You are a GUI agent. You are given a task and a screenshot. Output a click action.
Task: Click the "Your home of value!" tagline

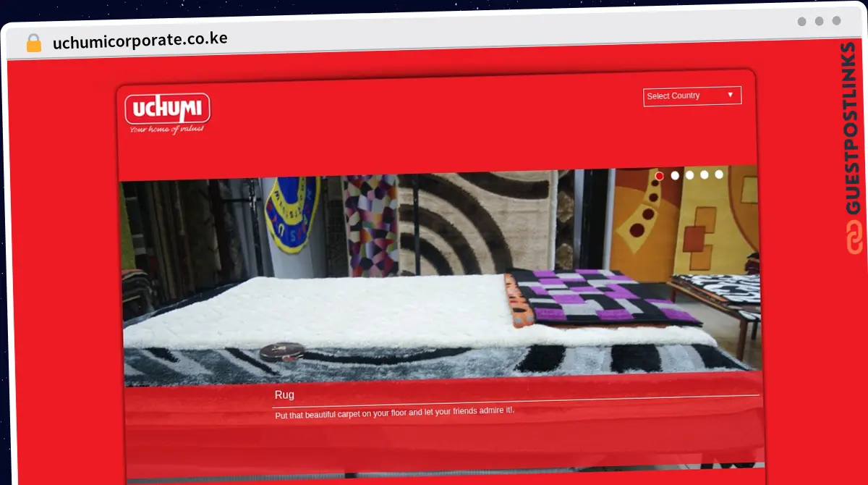point(167,130)
